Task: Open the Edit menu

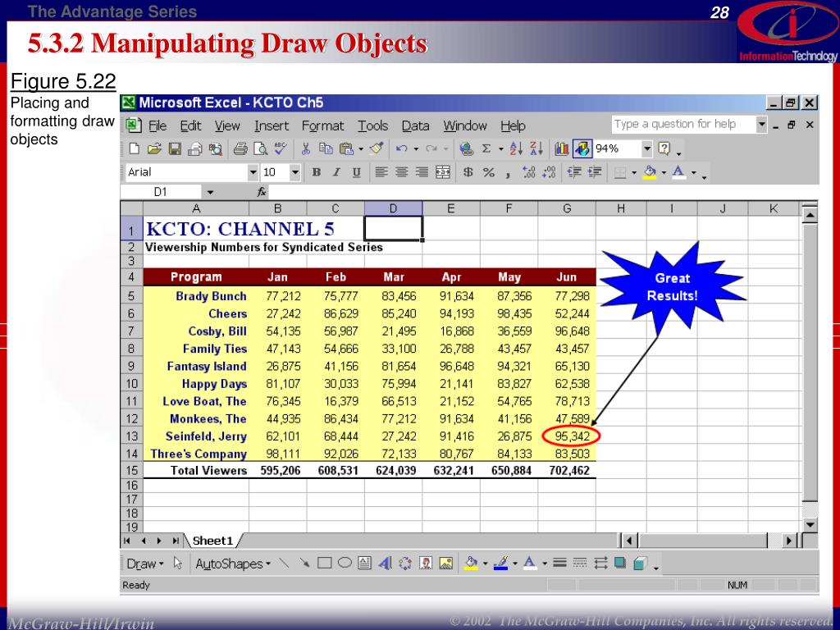Action: coord(190,126)
